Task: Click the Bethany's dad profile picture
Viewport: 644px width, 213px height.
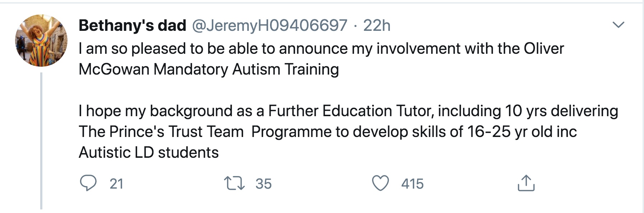Action: click(x=41, y=41)
